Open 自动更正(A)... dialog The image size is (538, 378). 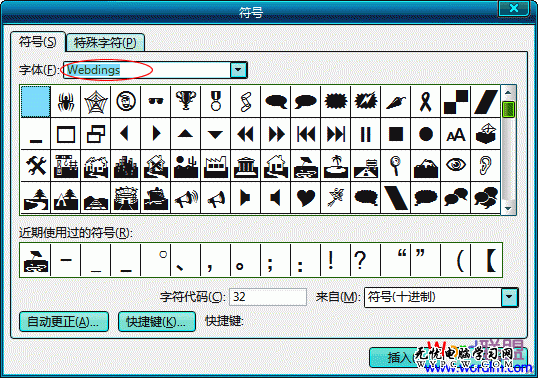point(64,322)
